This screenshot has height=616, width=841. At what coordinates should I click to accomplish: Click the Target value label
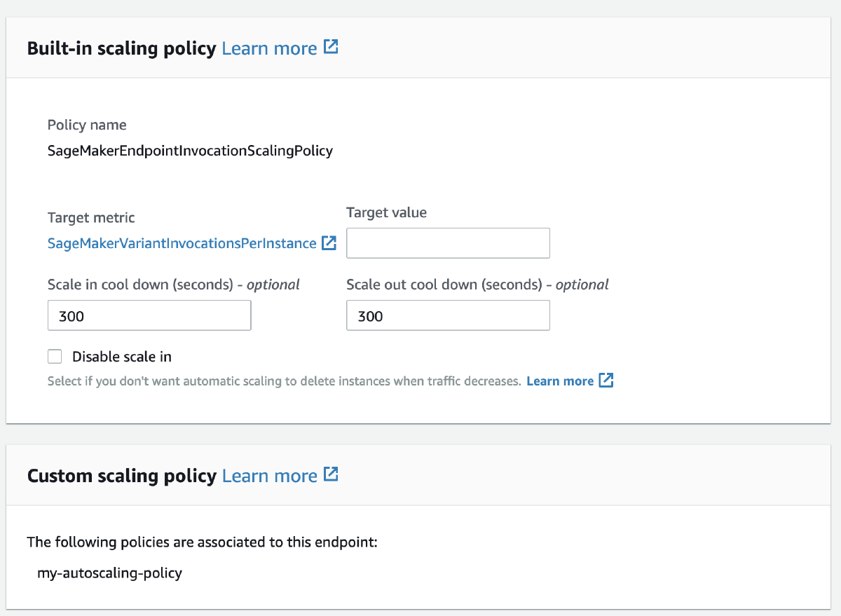(x=386, y=212)
